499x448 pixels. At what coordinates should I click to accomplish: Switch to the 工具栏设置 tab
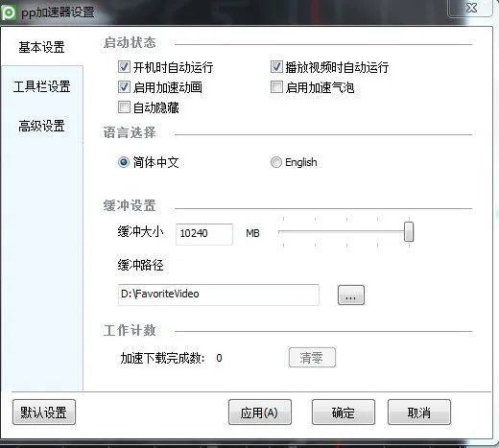(42, 86)
